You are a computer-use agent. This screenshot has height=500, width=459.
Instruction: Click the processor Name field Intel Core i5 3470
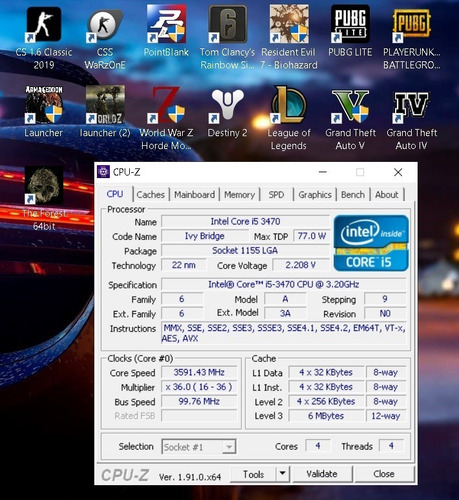245,222
